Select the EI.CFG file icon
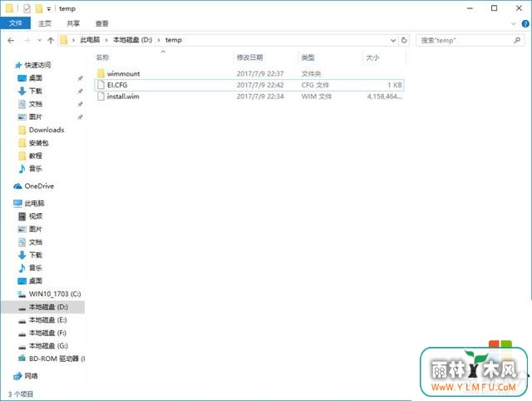The height and width of the screenshot is (401, 532). [101, 85]
